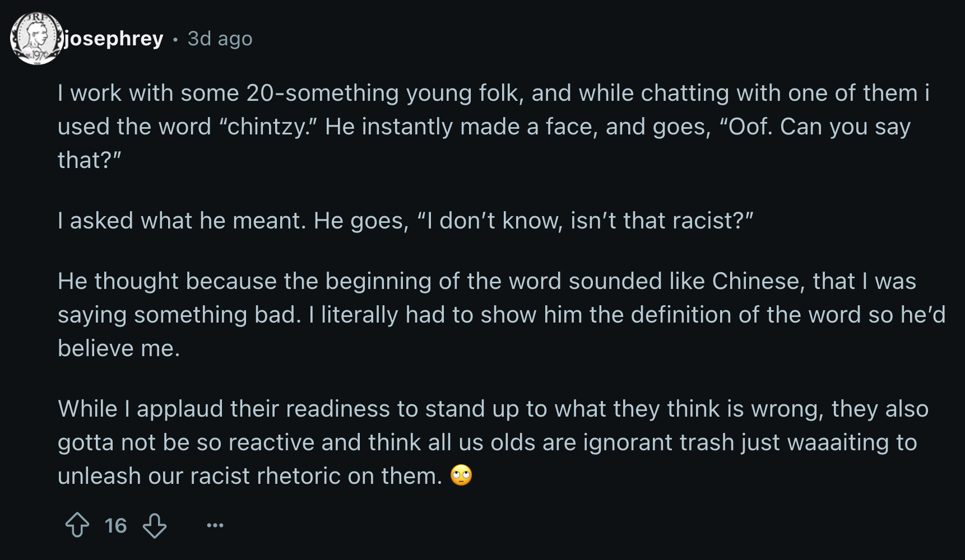This screenshot has width=965, height=560.
Task: Click the phrase "While I applaud their readiness"
Action: (224, 409)
